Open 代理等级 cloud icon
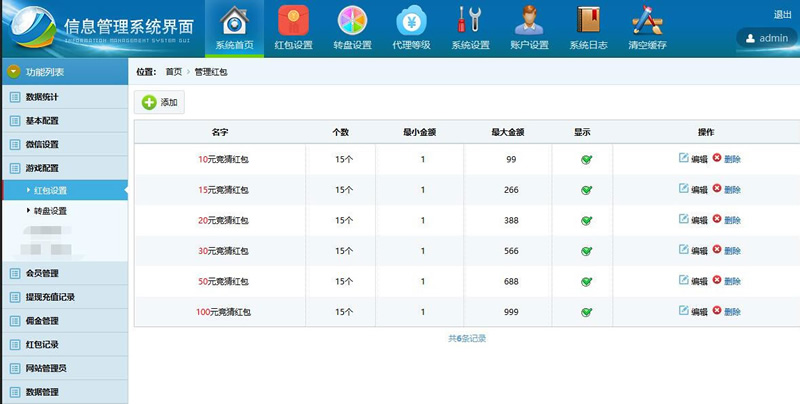The width and height of the screenshot is (800, 404). point(410,22)
